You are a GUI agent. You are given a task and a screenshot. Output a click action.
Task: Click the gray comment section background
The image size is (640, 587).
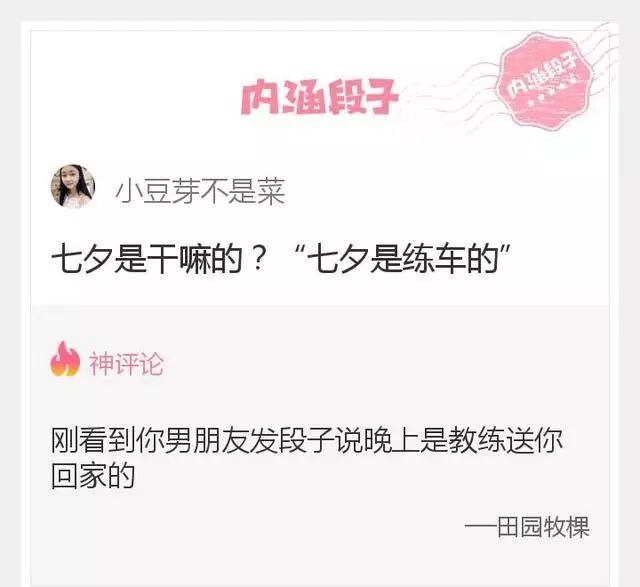click(x=320, y=408)
